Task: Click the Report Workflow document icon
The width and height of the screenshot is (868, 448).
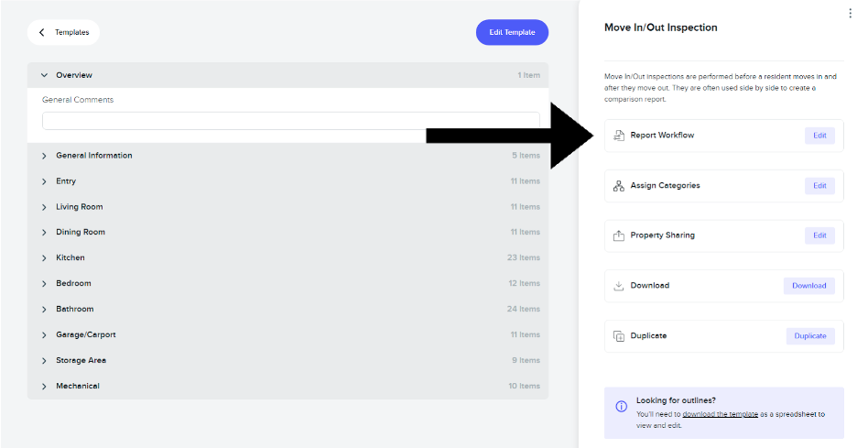Action: pyautogui.click(x=618, y=136)
